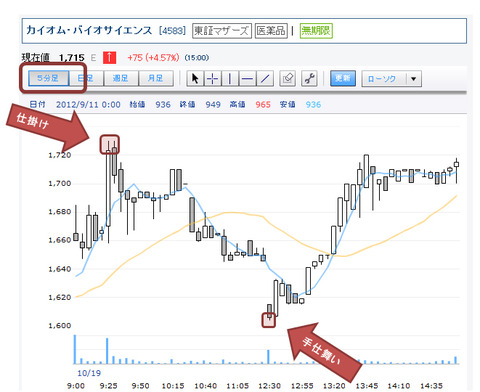Click the date value 2012/9/11 0:00

coord(88,105)
